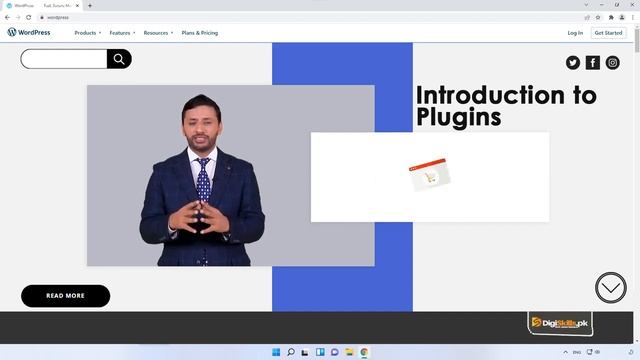Click the padlock site info icon
Viewport: 640px width, 360px height.
pos(42,18)
